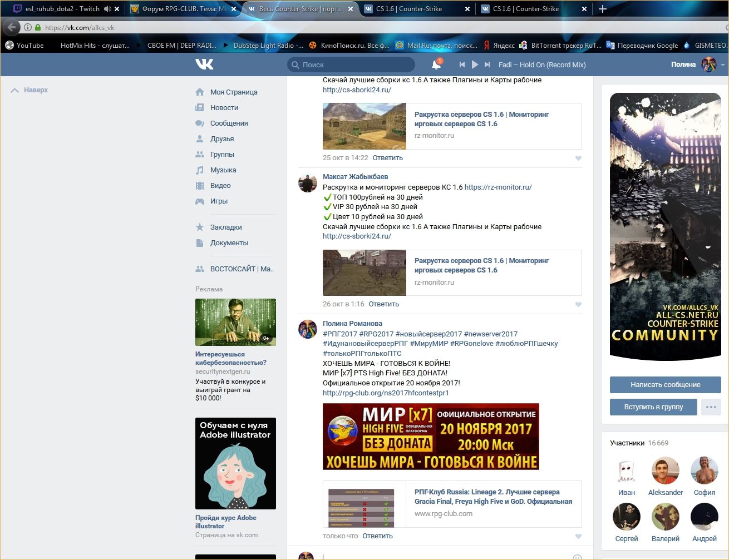
Task: Click the ALL-CS.NET.RU community cover image
Action: point(666,227)
